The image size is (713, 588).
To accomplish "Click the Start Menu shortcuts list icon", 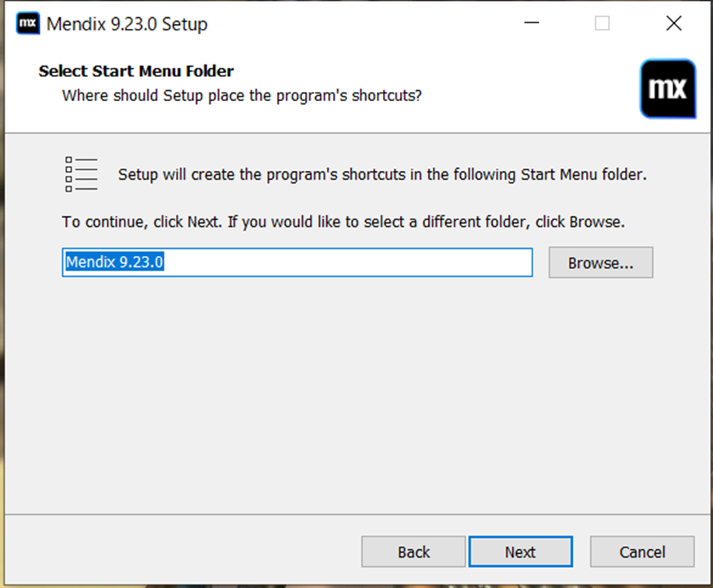I will [81, 173].
